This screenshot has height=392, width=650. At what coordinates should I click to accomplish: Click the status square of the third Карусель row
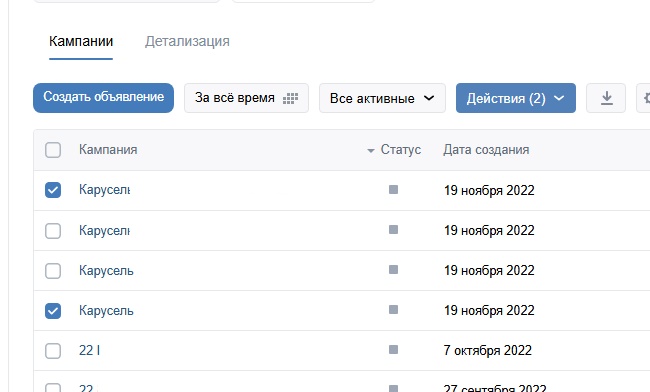point(393,270)
